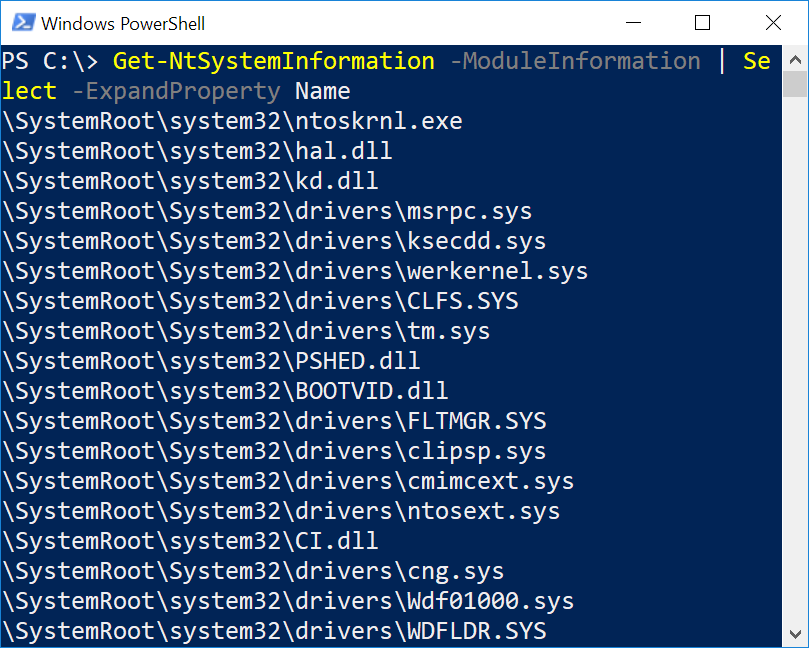Open the PowerShell title bar icon menu
The image size is (809, 648).
point(23,23)
